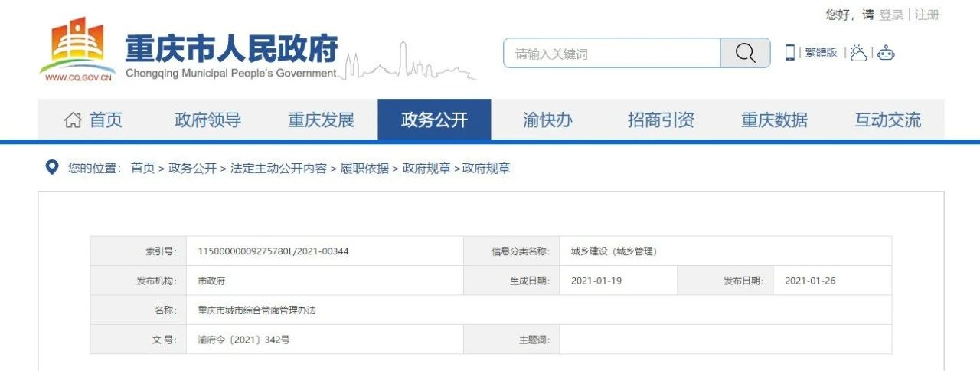Click the 文号 label cell
Viewport: 980px width, 371px height.
139,340
